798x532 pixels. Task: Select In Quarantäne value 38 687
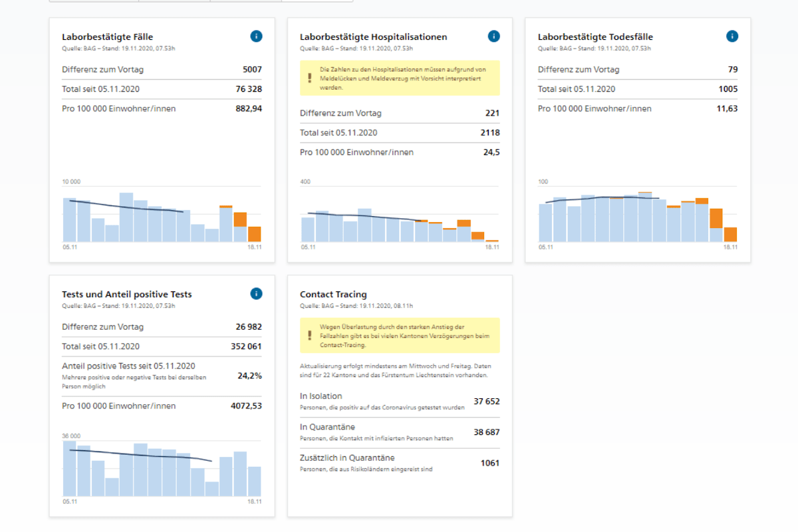coord(487,432)
